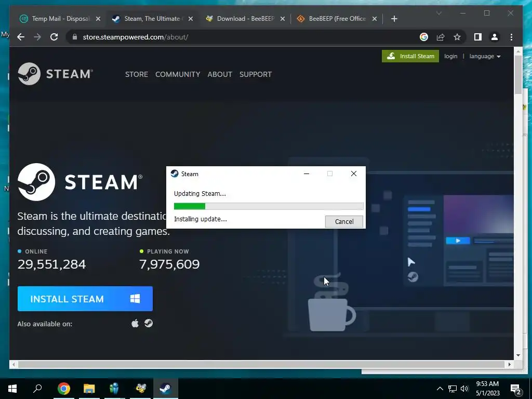Screen dimensions: 532x399
Task: Cancel the Steam update
Action: (x=344, y=221)
